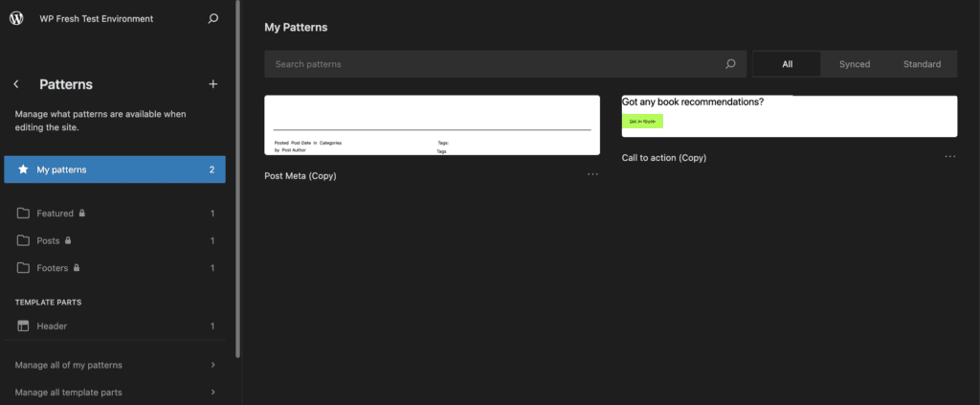Open the Posts patterns category
Viewport: 980px width, 405px height.
(x=48, y=241)
